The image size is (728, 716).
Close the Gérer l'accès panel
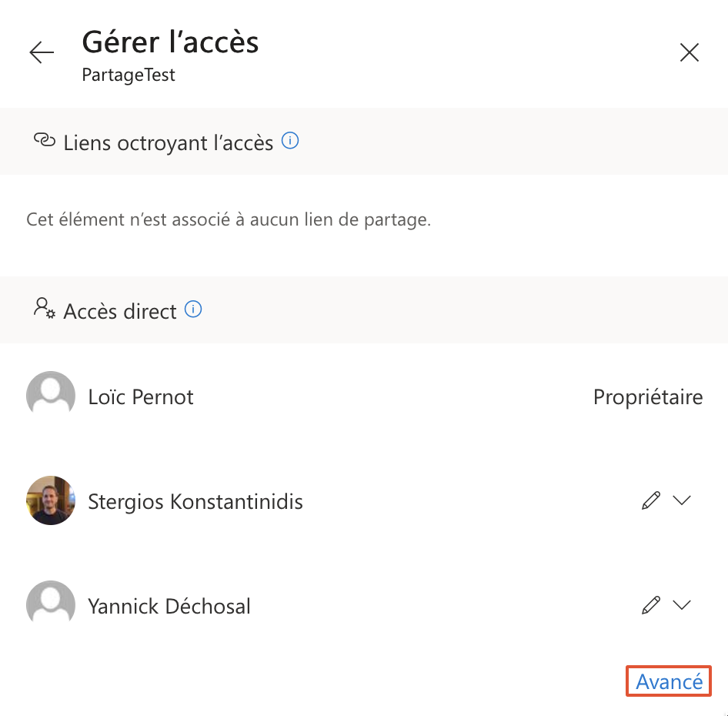(689, 52)
